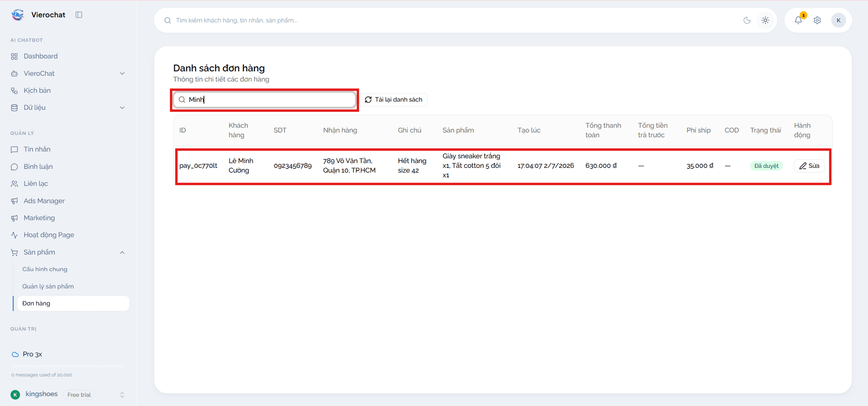The width and height of the screenshot is (868, 406).
Task: Click the K user avatar
Action: 839,20
